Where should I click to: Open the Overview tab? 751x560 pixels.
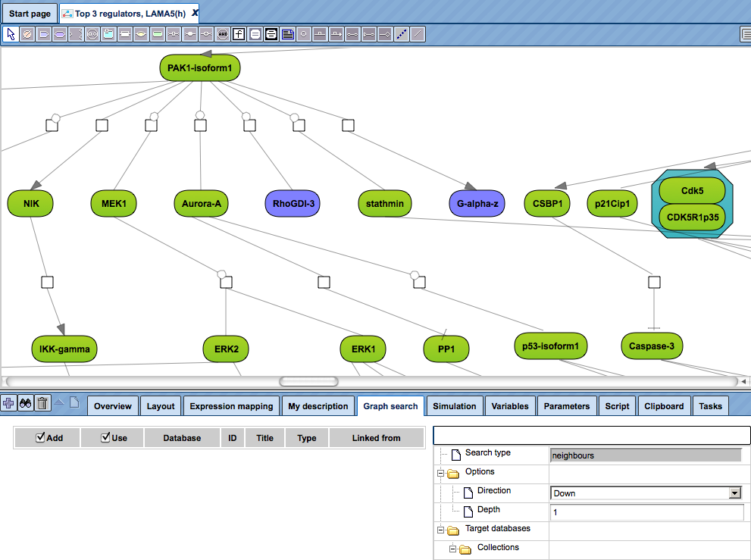click(x=113, y=405)
